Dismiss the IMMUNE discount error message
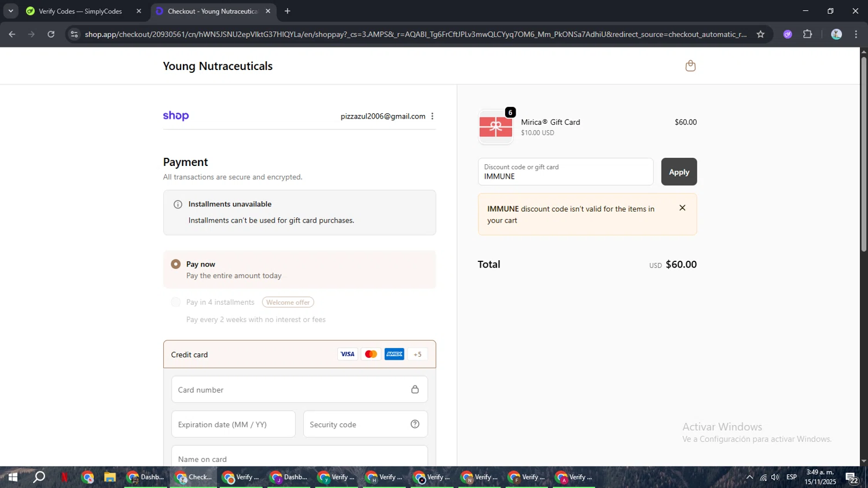The height and width of the screenshot is (488, 868). point(682,208)
